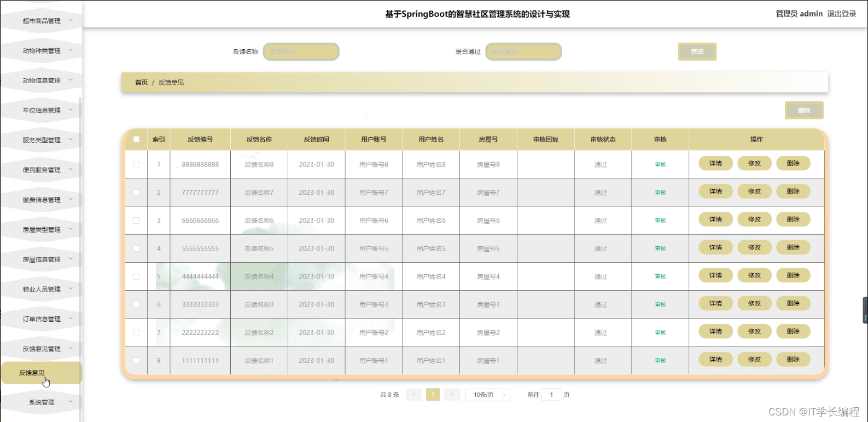
Task: Click the 审核状态 column header
Action: click(x=603, y=140)
